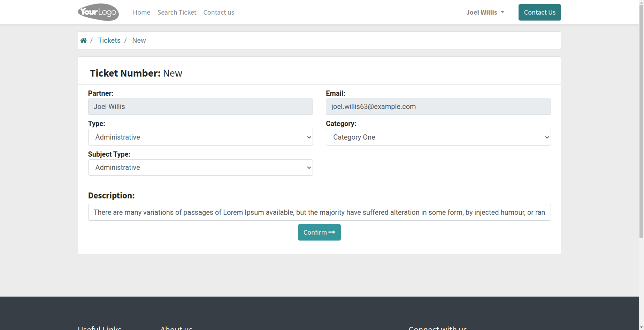Open the Type dropdown

(200, 137)
